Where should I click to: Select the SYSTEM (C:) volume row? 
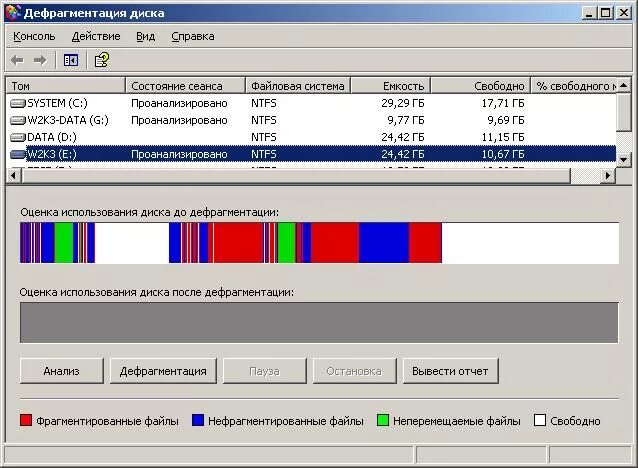pyautogui.click(x=311, y=103)
